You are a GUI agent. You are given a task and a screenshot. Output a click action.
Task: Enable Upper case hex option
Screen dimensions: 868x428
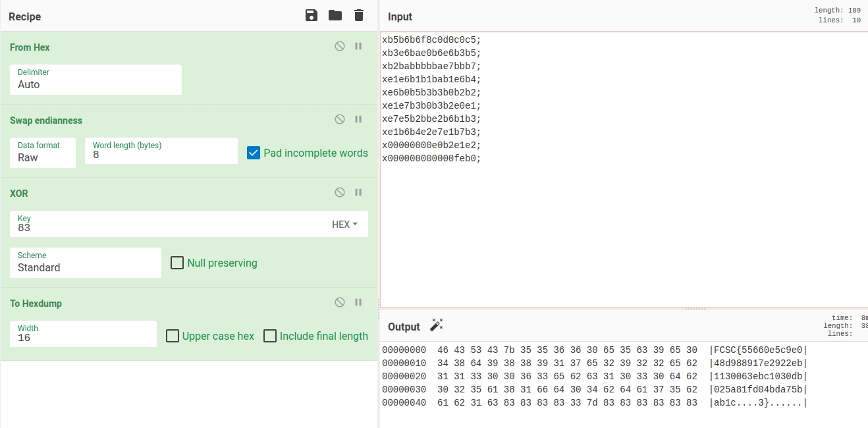click(x=173, y=336)
